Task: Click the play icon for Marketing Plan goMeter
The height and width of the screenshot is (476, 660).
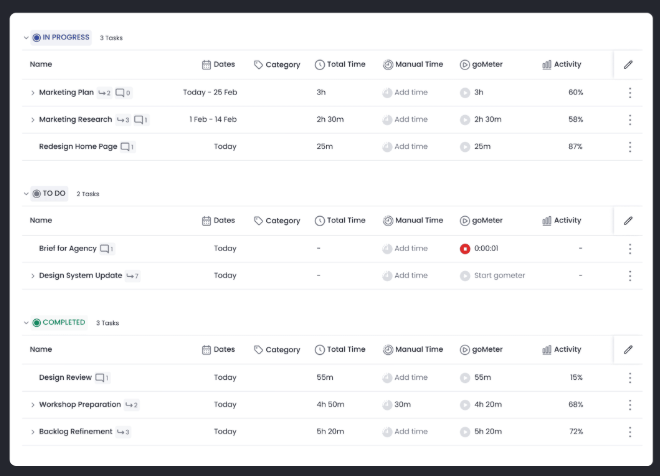Action: 465,93
